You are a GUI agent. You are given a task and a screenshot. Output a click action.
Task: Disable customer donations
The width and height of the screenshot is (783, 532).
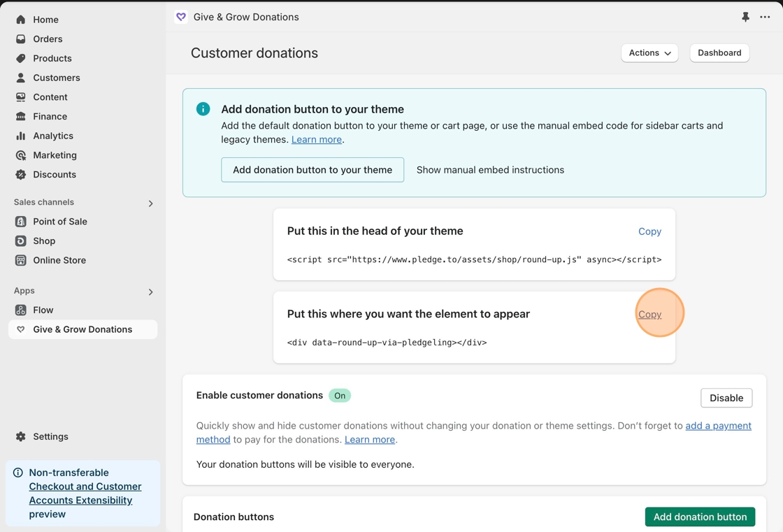726,398
